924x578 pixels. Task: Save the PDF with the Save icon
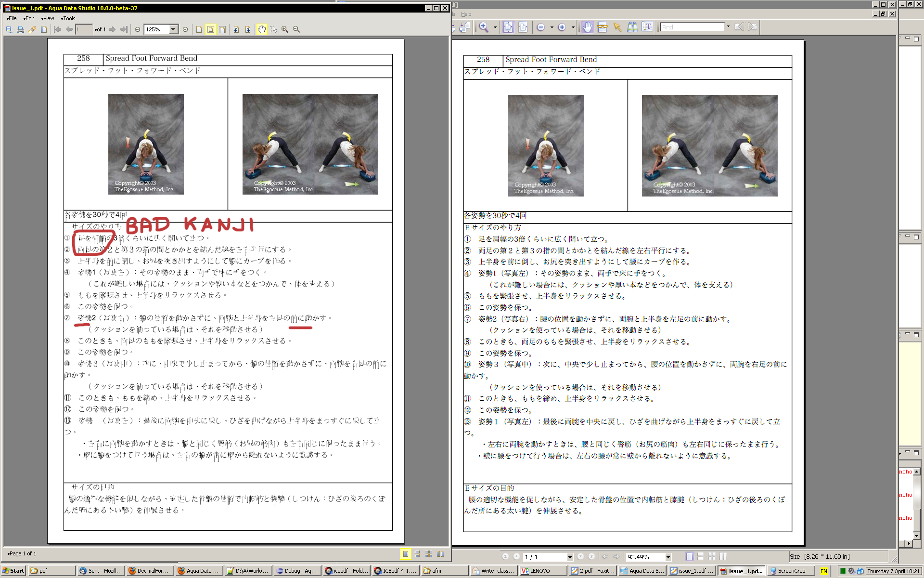click(9, 29)
